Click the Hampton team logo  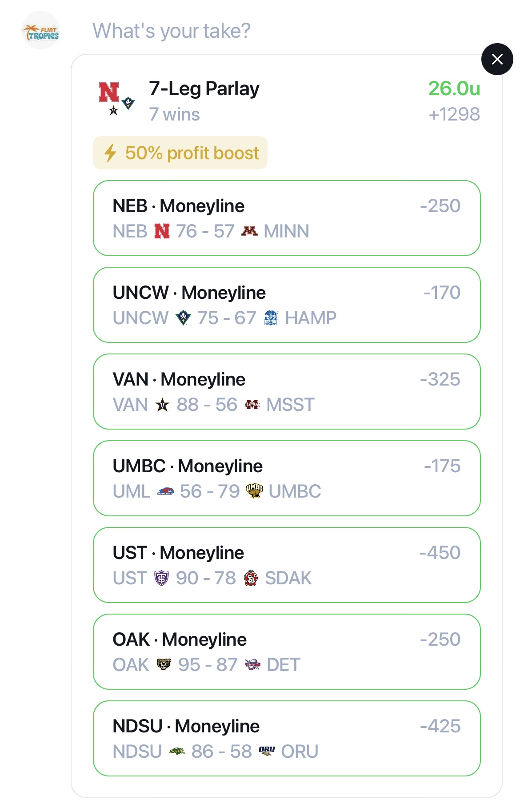pyautogui.click(x=271, y=318)
